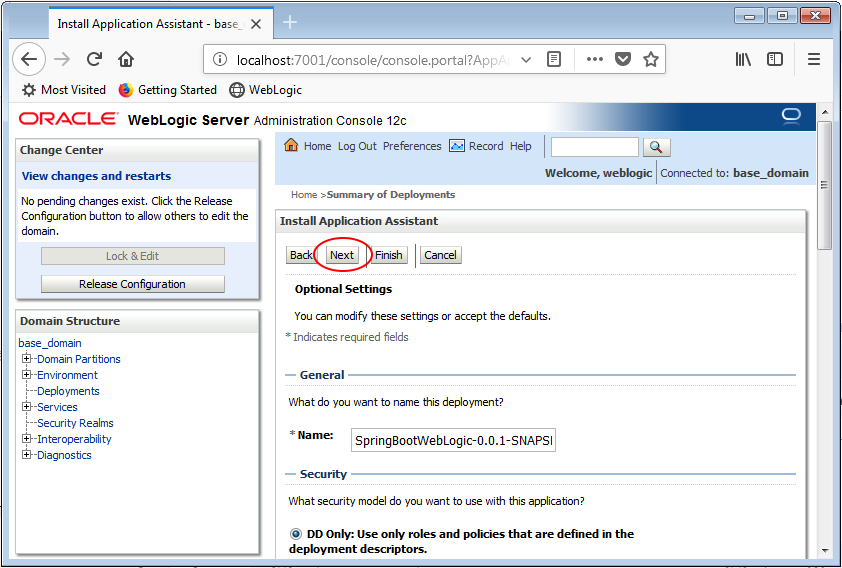Open WebLogic bookmark
This screenshot has width=842, height=568.
coord(266,90)
